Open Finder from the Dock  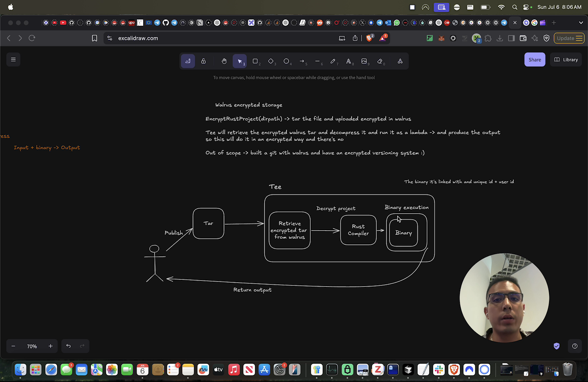click(x=21, y=370)
